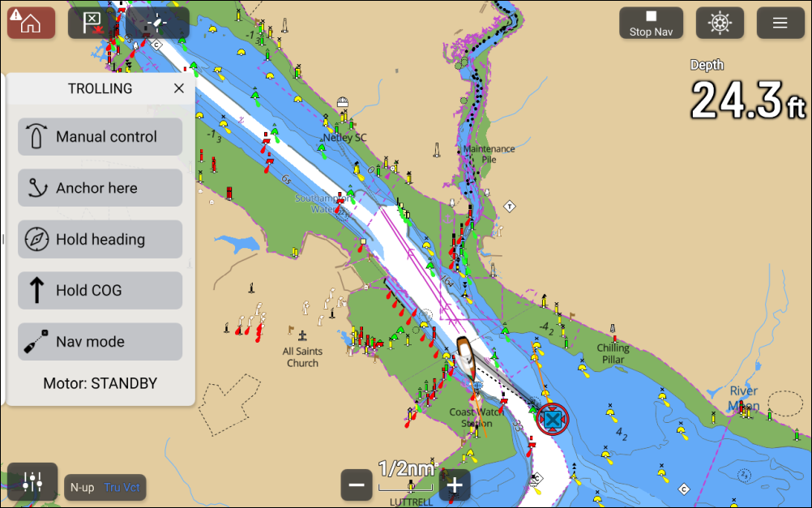Choose Anchor here option
The width and height of the screenshot is (812, 508).
click(x=100, y=188)
